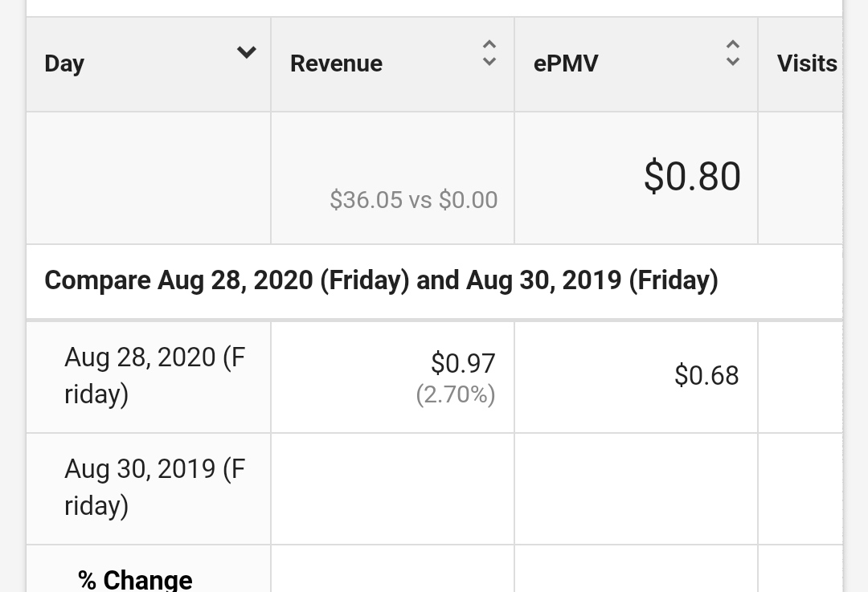Click the (2.70%) revenue share text

coord(456,394)
